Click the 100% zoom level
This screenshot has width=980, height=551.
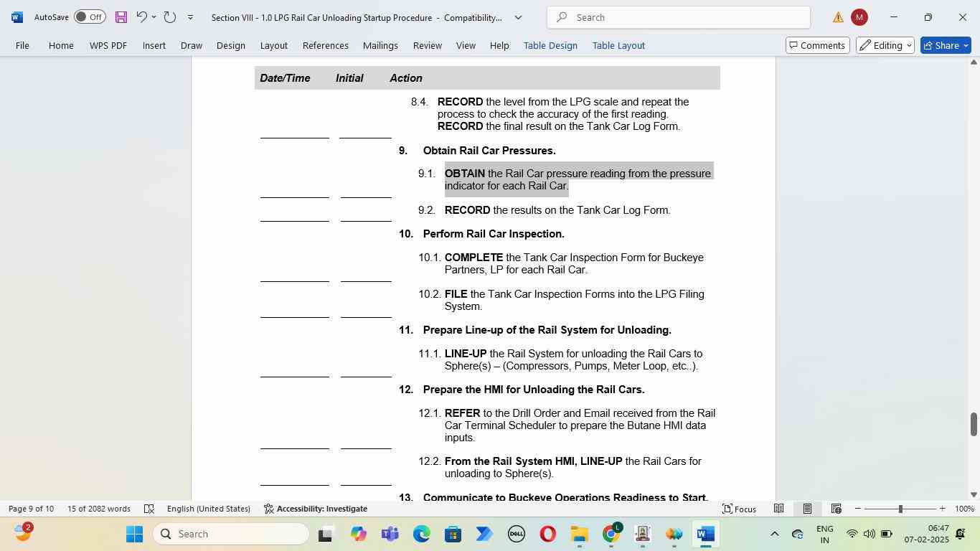(x=964, y=509)
